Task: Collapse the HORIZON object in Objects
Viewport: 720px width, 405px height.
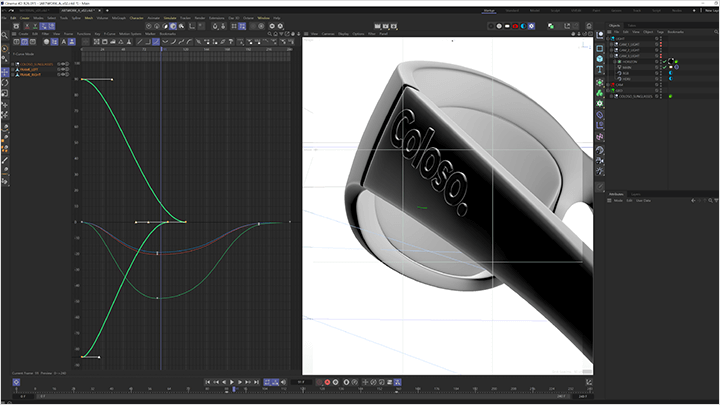Action: coord(614,62)
